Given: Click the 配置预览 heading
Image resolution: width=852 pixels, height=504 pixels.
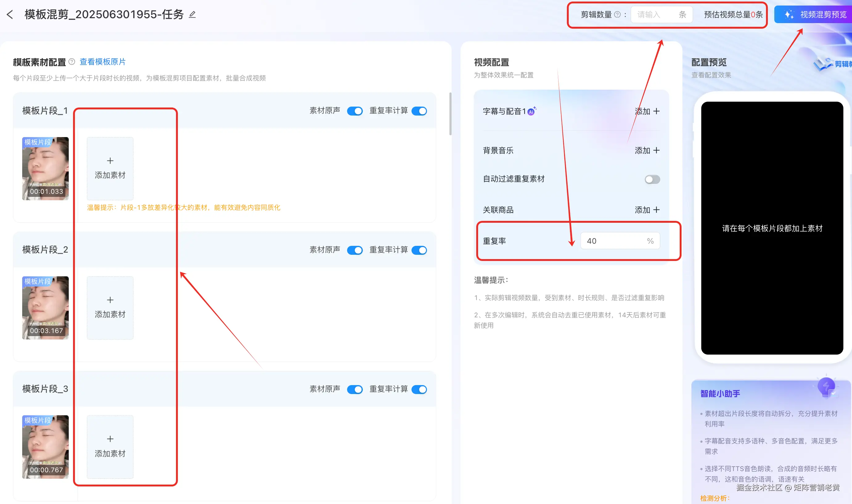Looking at the screenshot, I should point(709,63).
